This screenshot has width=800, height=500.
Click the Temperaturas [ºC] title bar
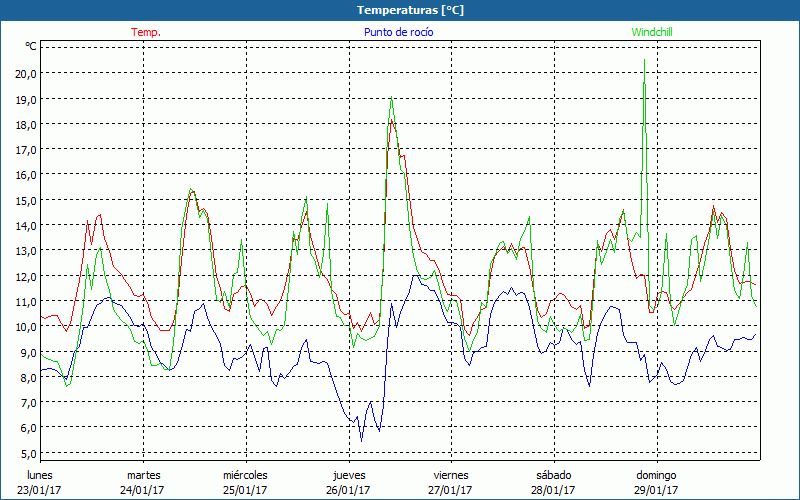[x=400, y=10]
